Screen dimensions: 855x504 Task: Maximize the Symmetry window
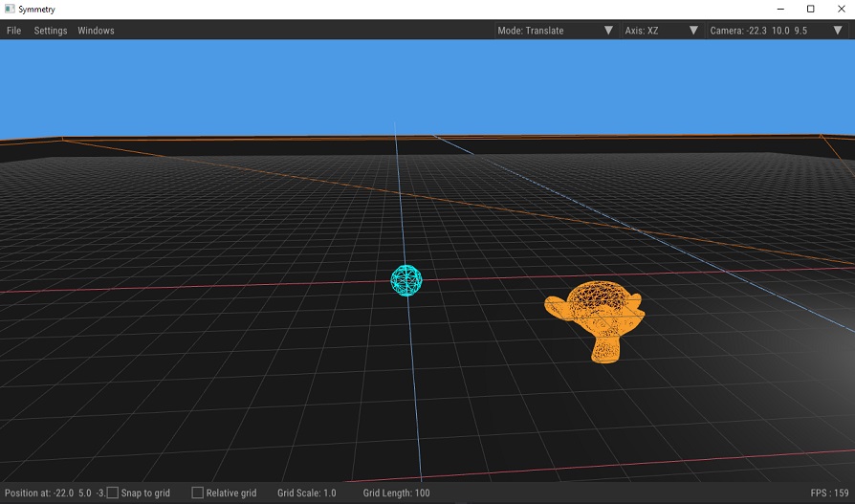[811, 9]
